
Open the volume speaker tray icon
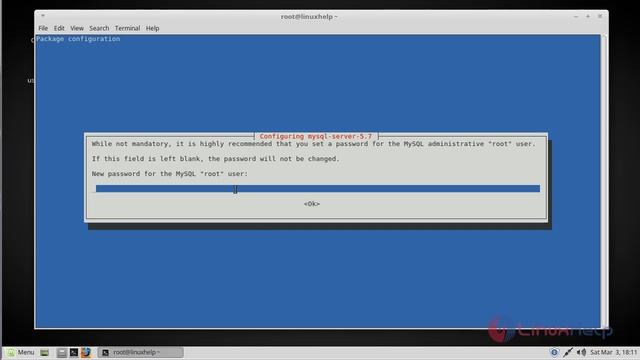[581, 352]
